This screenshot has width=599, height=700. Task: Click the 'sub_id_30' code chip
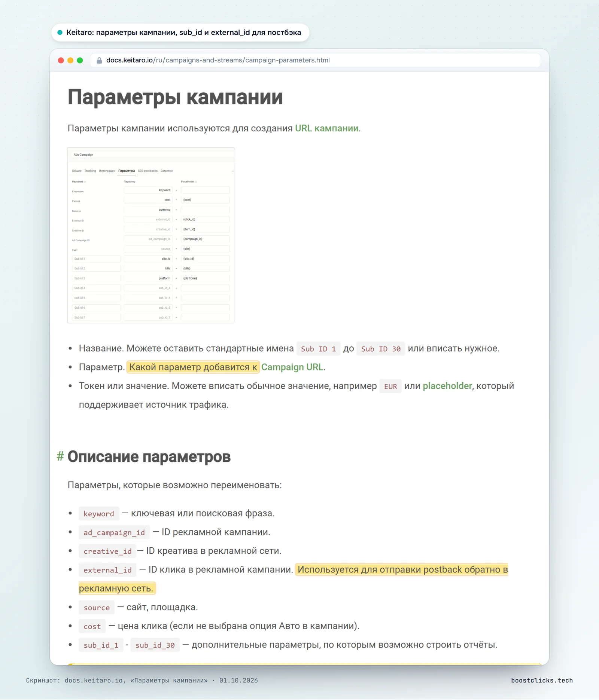coord(155,645)
